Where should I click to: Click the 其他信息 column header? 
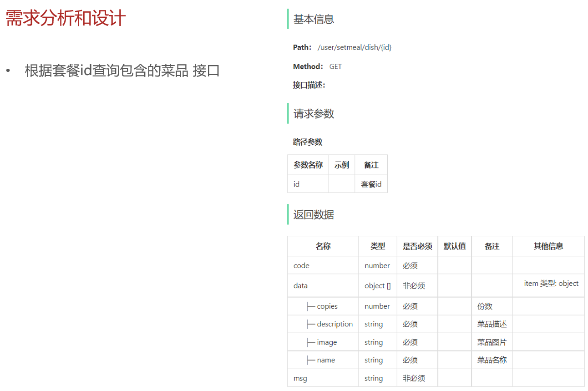(548, 246)
